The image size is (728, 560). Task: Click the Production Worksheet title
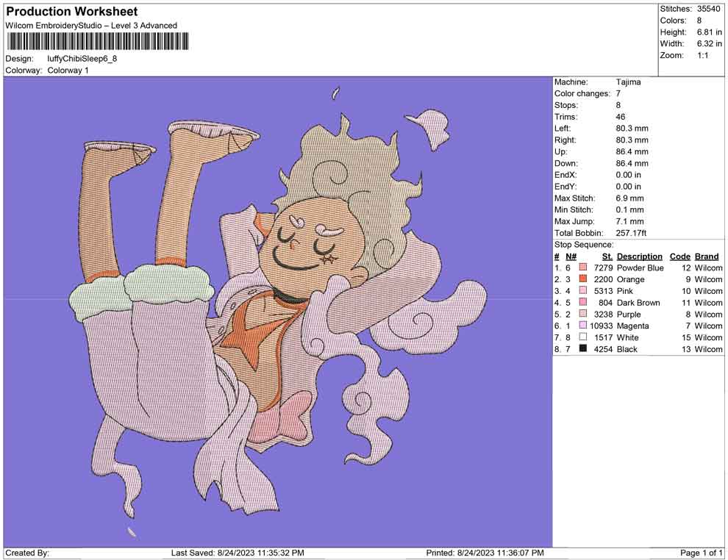(71, 12)
